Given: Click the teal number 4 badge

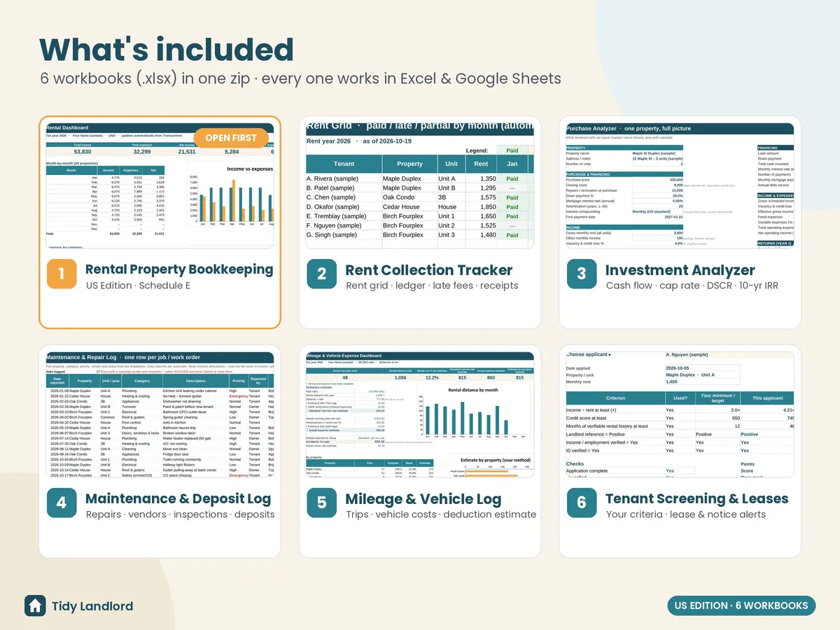Looking at the screenshot, I should [62, 503].
